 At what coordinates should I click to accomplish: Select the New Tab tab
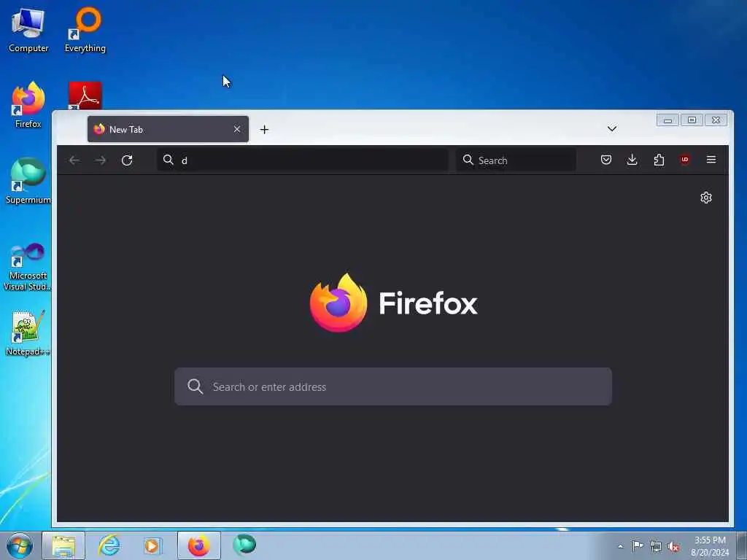pyautogui.click(x=168, y=129)
